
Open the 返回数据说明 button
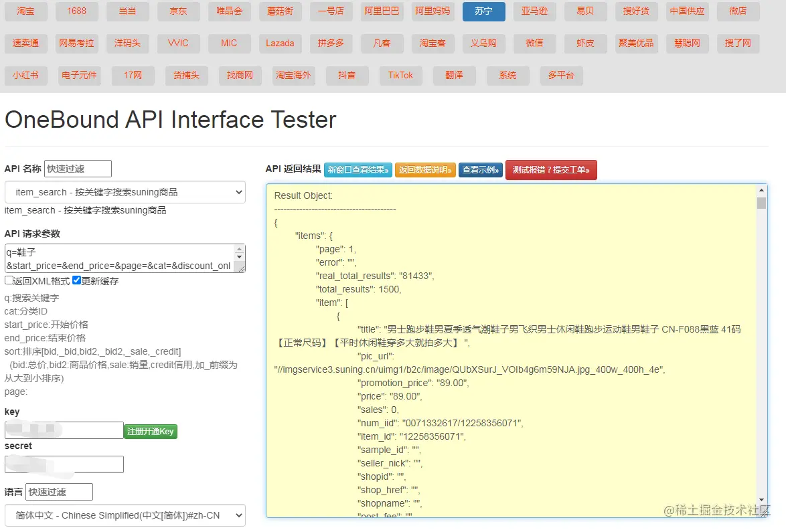(x=425, y=171)
